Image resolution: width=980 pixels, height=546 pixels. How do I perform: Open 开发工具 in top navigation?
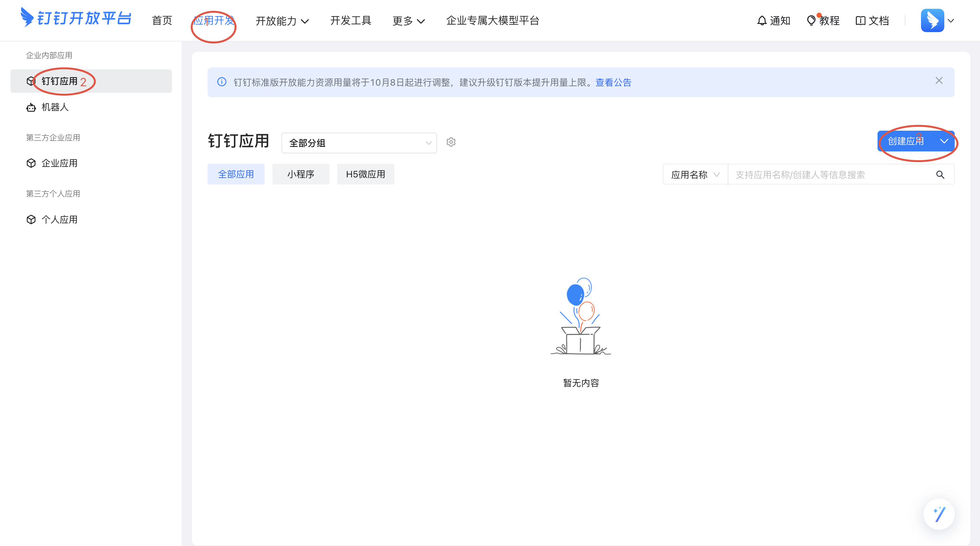click(x=350, y=20)
